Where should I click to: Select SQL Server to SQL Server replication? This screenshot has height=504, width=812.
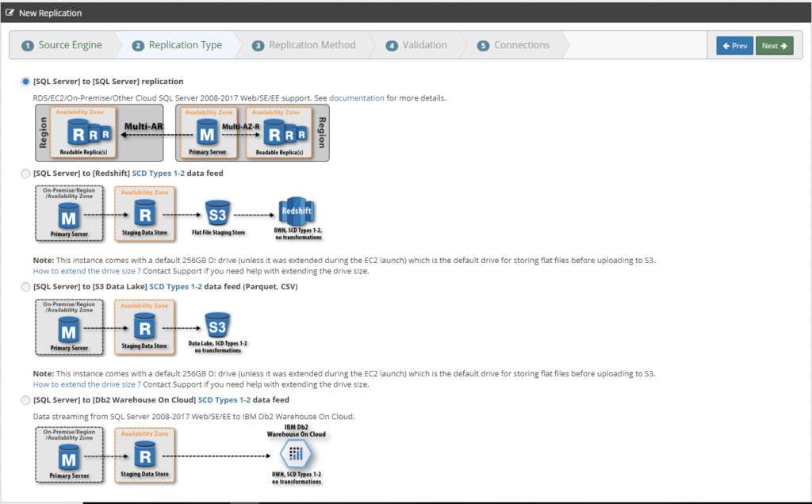coord(25,82)
